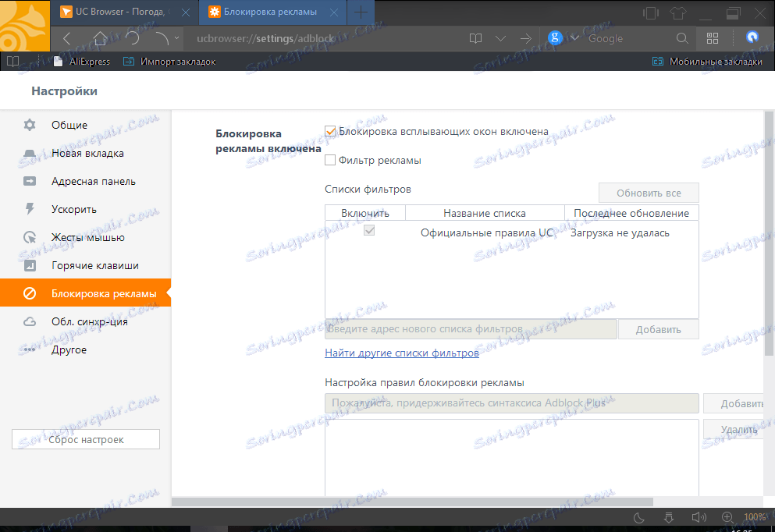Open the new tab plus button

coord(361,12)
